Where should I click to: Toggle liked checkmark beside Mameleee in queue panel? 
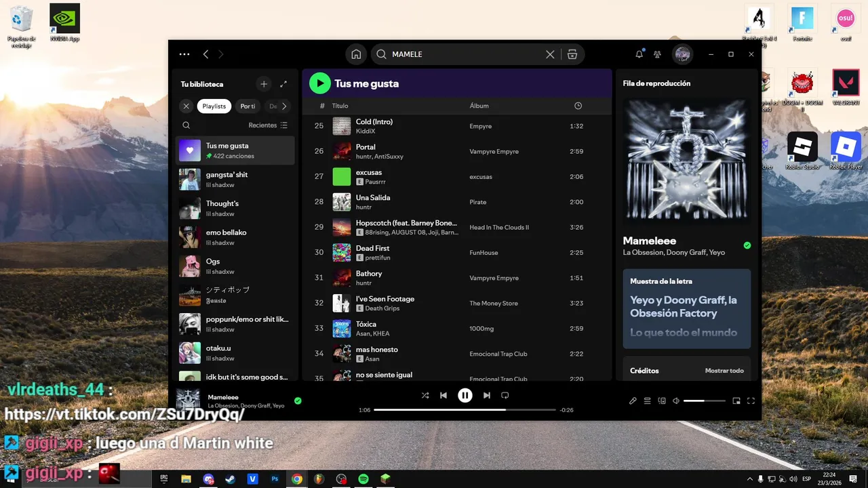tap(747, 245)
